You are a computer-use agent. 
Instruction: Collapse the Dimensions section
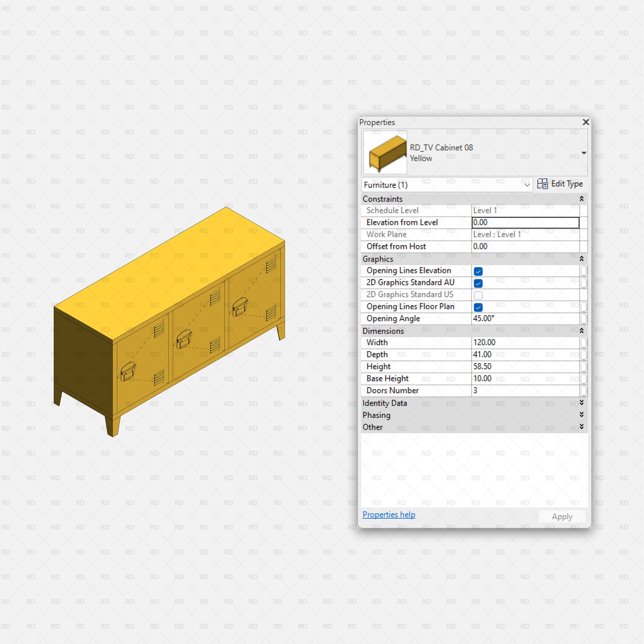coord(581,331)
